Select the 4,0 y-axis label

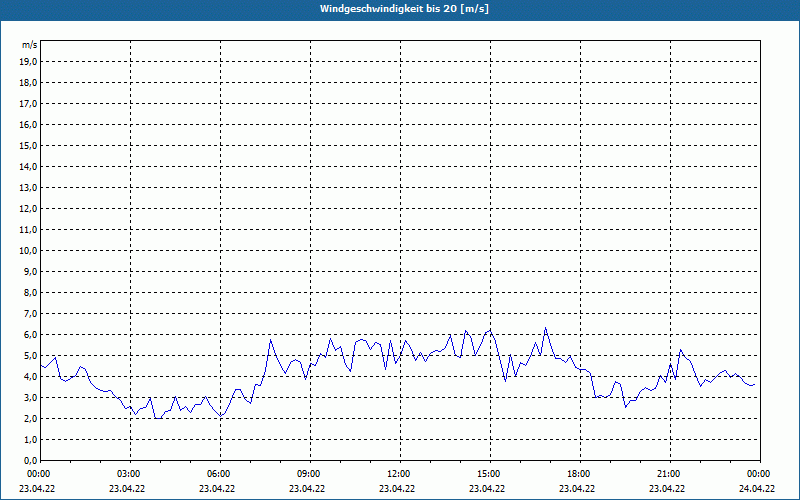[31, 377]
